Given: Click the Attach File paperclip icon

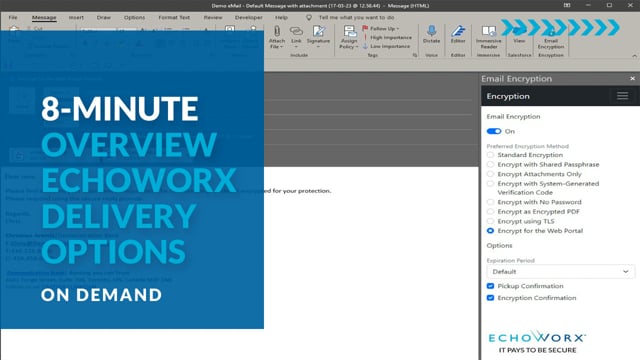Looking at the screenshot, I should coord(277,32).
